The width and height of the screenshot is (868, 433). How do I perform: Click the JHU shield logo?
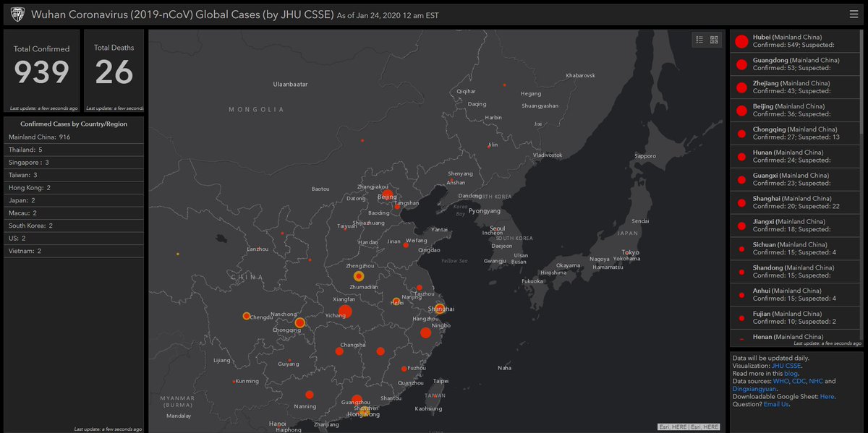(17, 14)
